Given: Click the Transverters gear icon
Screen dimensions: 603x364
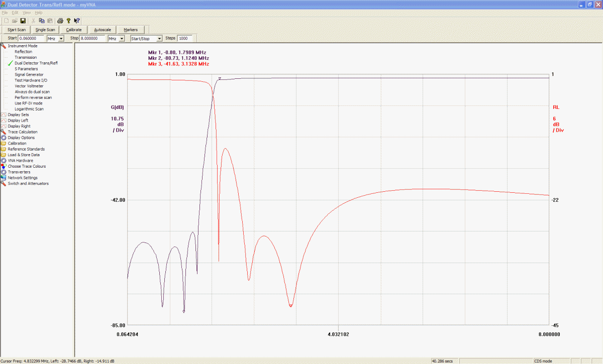Looking at the screenshot, I should pyautogui.click(x=4, y=172).
